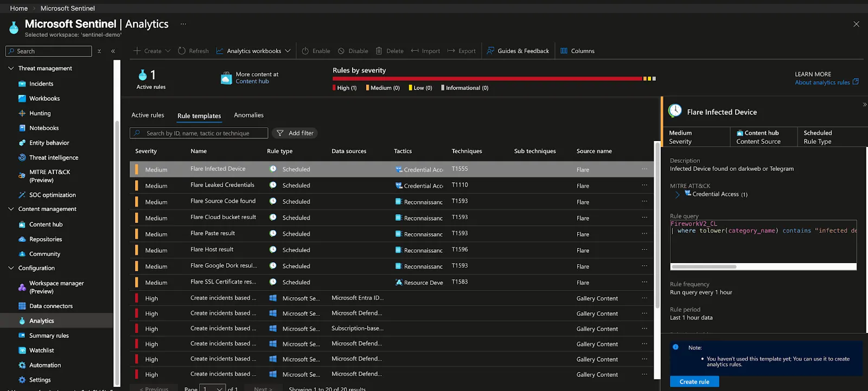Open the About analytics rules link
This screenshot has height=391, width=868.
click(x=827, y=82)
